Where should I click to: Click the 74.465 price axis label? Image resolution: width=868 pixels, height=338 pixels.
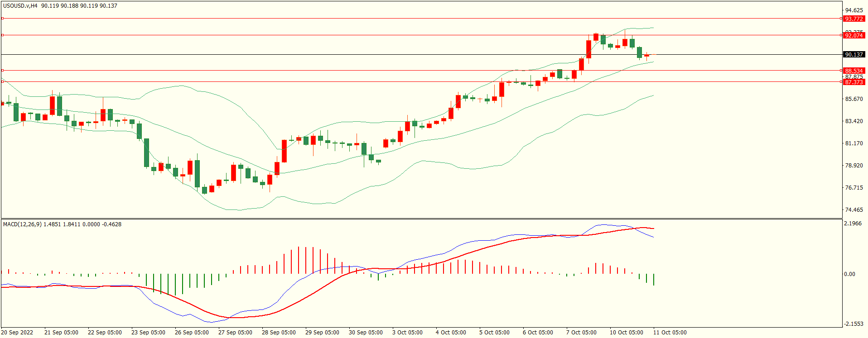[x=854, y=210]
